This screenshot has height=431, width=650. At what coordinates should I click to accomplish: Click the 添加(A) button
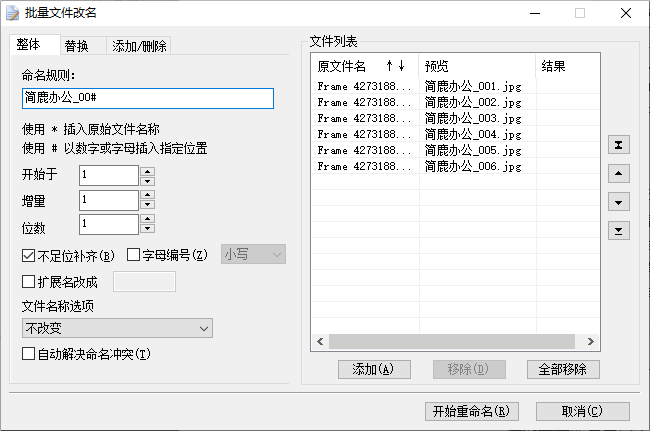(374, 369)
